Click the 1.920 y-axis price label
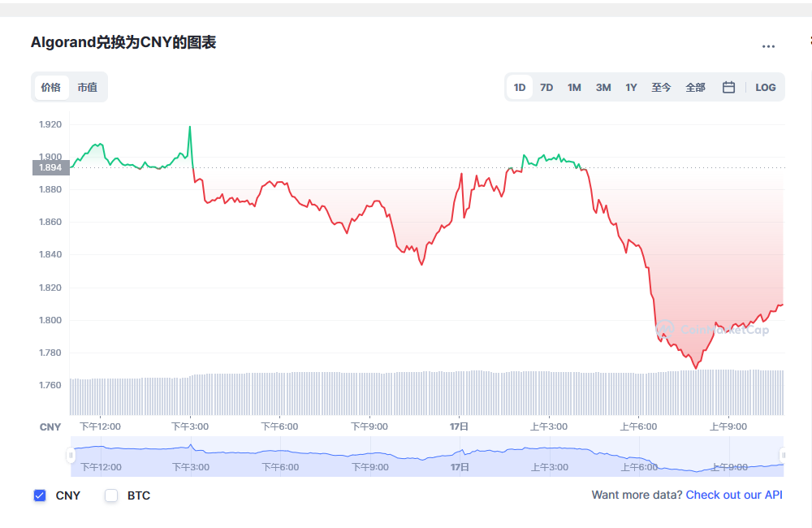 [50, 124]
